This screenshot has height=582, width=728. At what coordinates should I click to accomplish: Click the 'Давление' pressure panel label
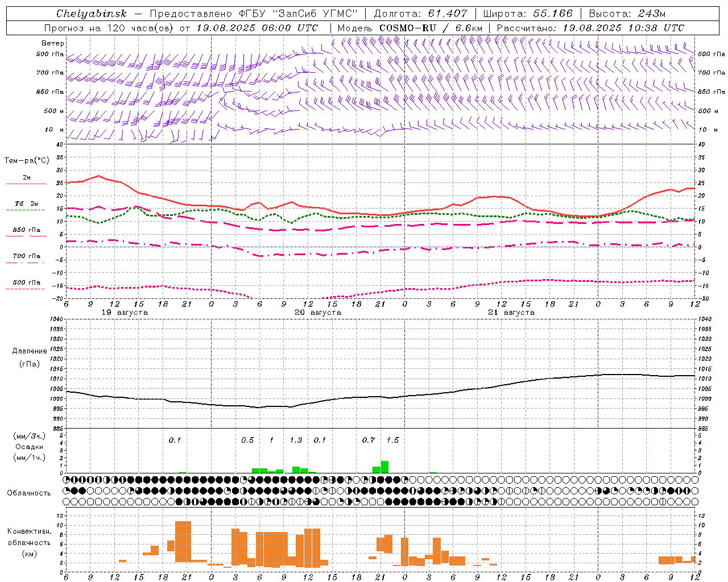(29, 351)
